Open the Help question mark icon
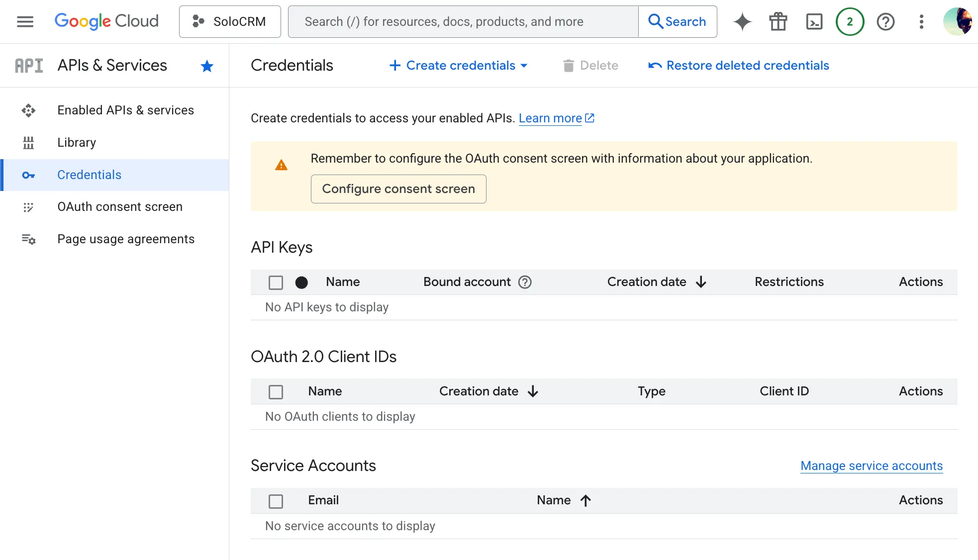The image size is (978, 560). 886,21
